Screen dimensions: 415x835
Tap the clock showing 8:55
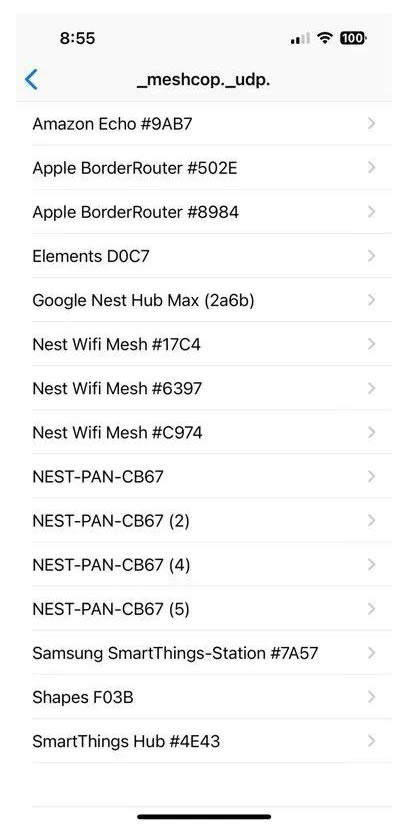click(77, 38)
